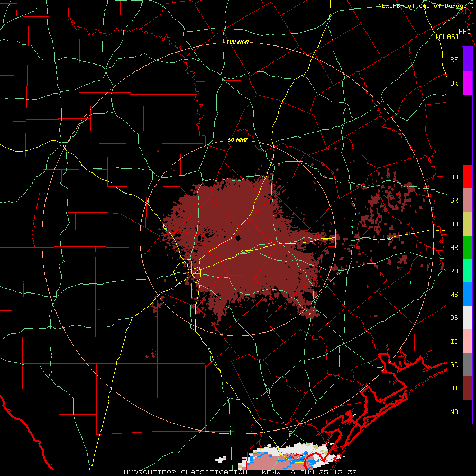Click the IC legend label

pyautogui.click(x=454, y=341)
